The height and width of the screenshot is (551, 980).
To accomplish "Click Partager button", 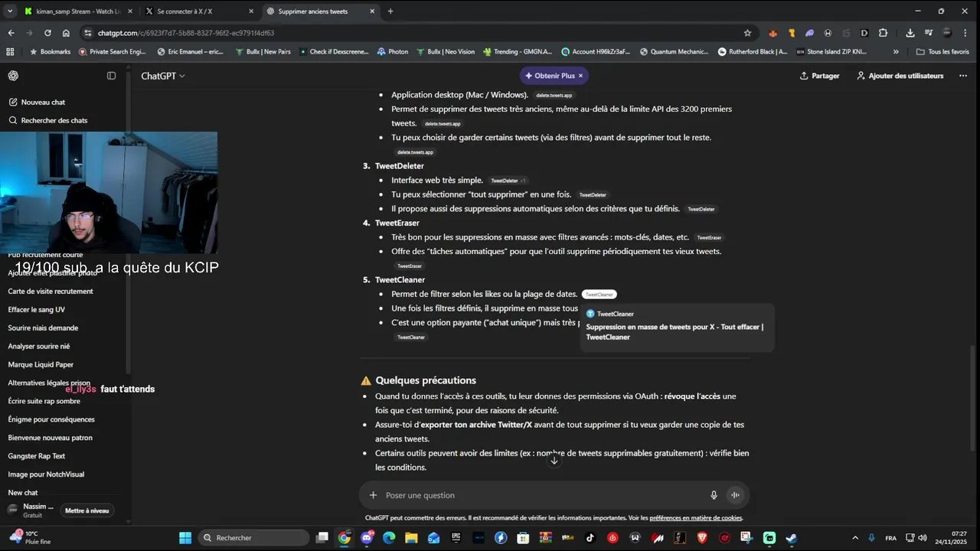I will coord(819,76).
